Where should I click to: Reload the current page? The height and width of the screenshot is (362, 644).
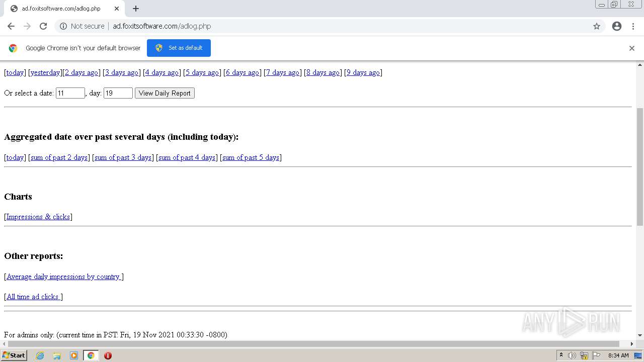pos(43,26)
